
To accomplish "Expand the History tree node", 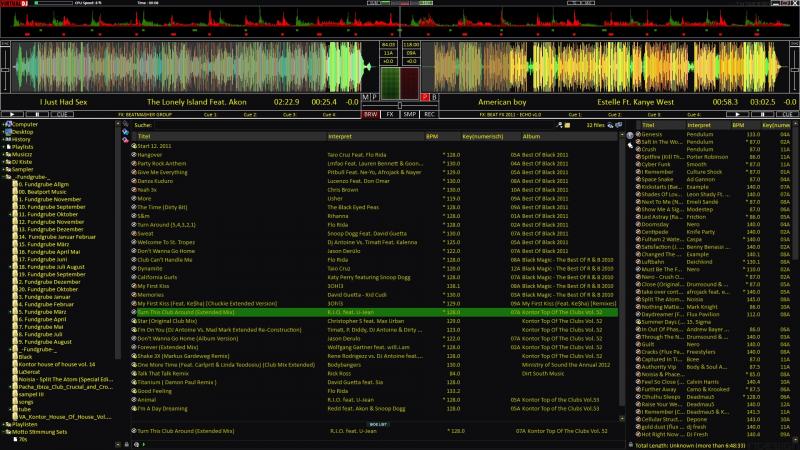I will [3, 139].
